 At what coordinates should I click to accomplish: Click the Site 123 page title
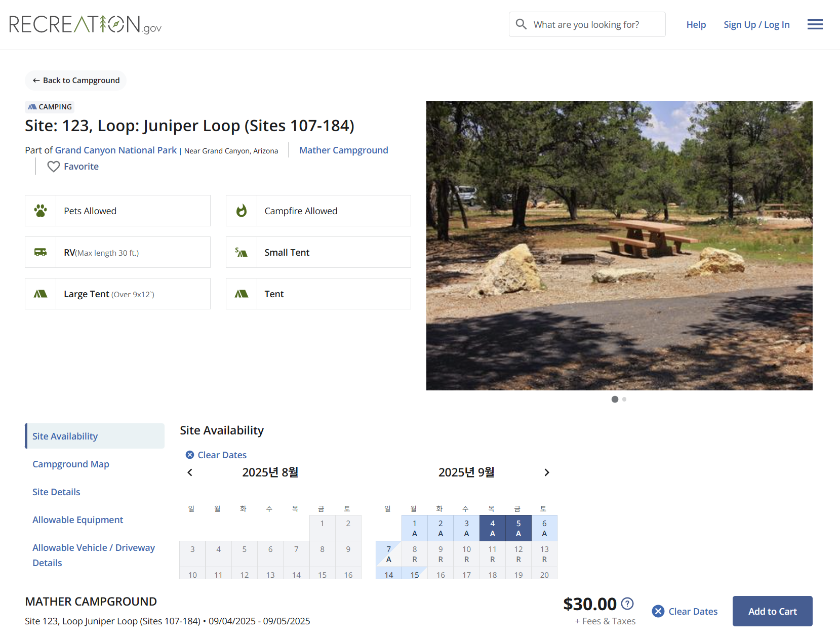[189, 126]
